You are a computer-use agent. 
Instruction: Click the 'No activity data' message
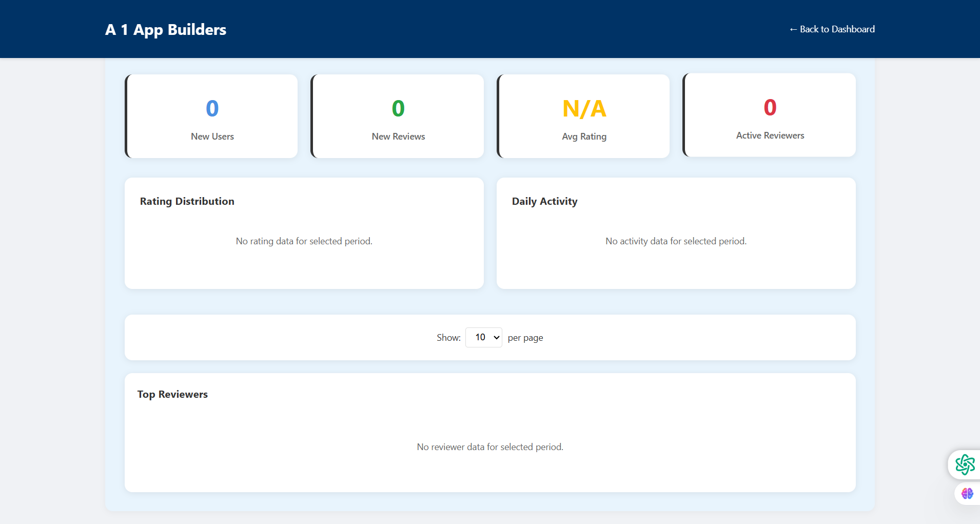point(676,241)
